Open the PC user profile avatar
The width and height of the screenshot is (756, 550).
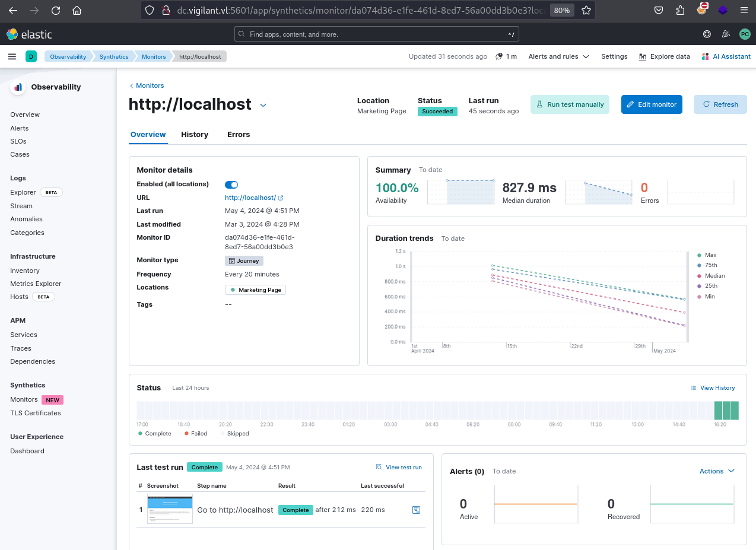point(745,34)
